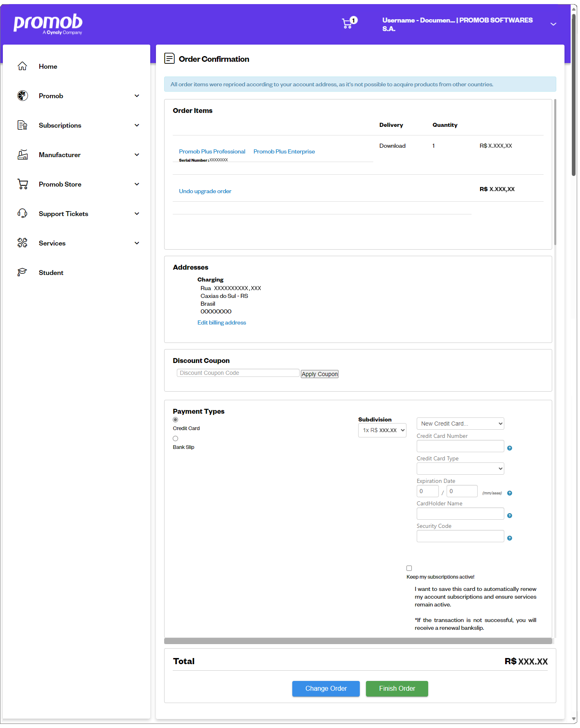Viewport: 580px width, 728px height.
Task: Click the page vertical scrollbar
Action: point(574,95)
